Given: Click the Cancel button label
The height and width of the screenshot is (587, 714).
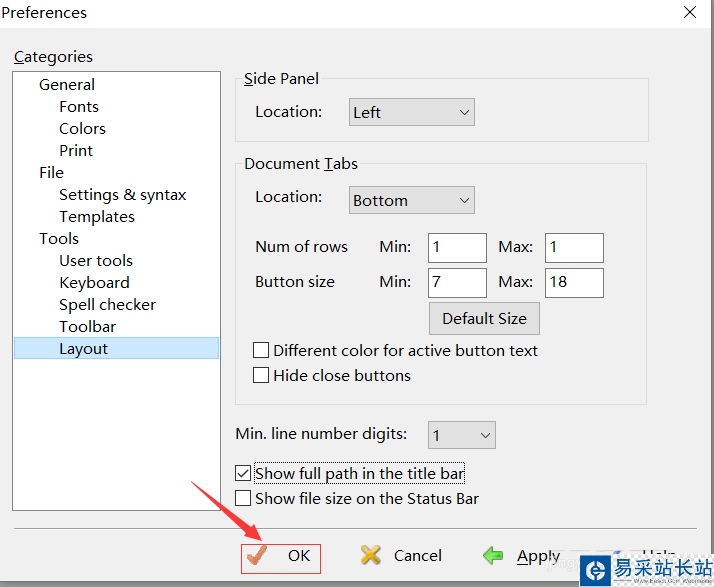Looking at the screenshot, I should coord(417,556).
